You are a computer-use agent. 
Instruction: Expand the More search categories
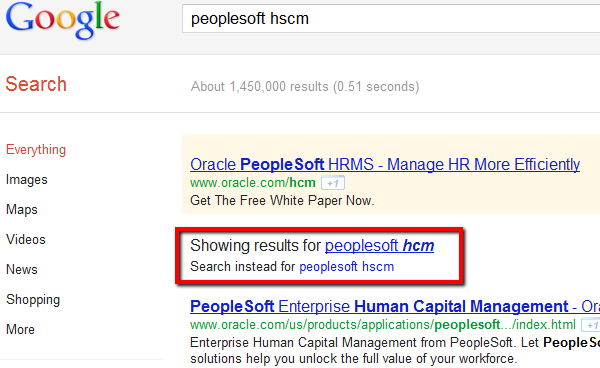[20, 329]
